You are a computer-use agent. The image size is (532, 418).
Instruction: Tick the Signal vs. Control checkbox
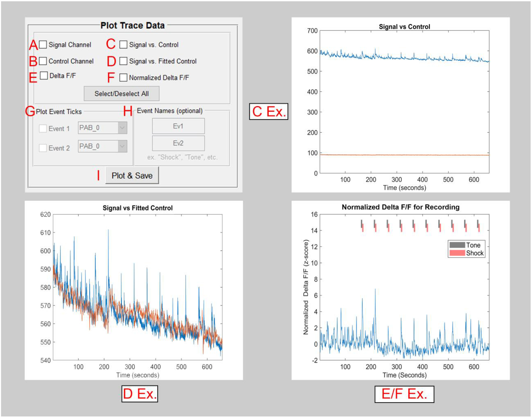coord(123,44)
